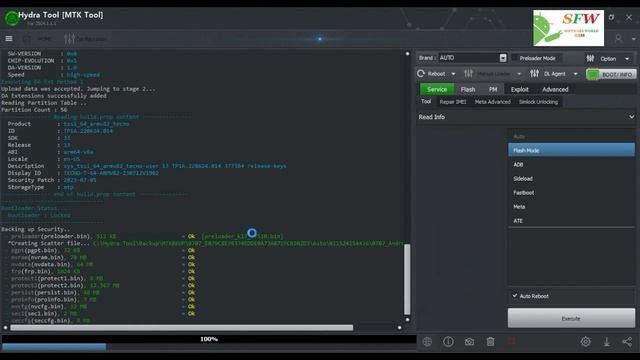The image size is (640, 360).
Task: Click the share icon
Action: click(x=627, y=342)
